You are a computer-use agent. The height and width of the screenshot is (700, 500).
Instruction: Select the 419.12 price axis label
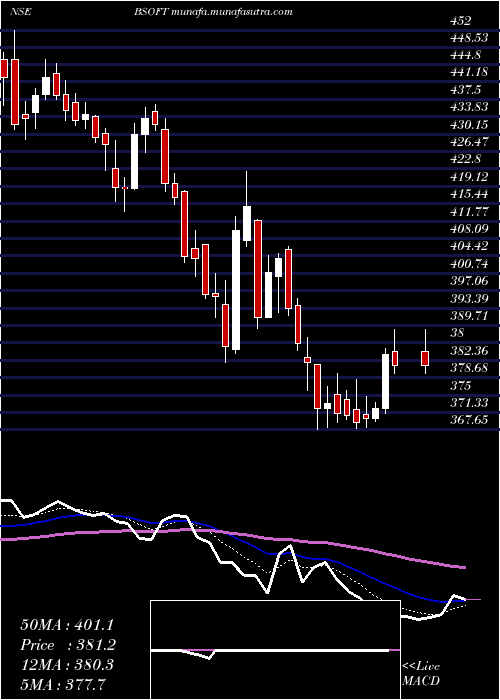[468, 177]
